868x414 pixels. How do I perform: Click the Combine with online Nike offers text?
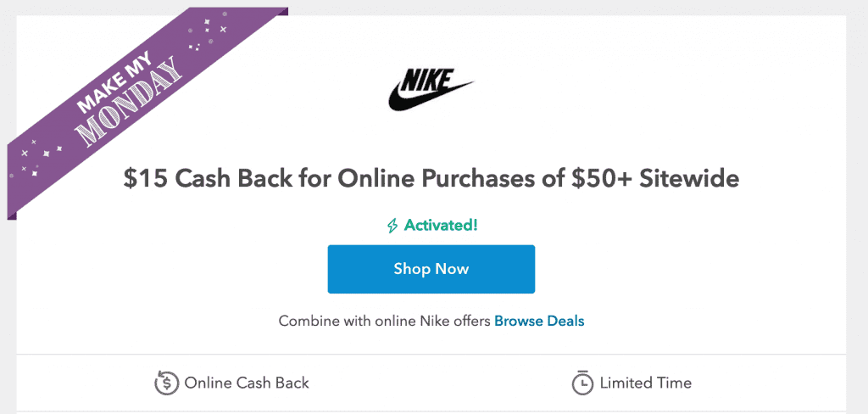(385, 321)
